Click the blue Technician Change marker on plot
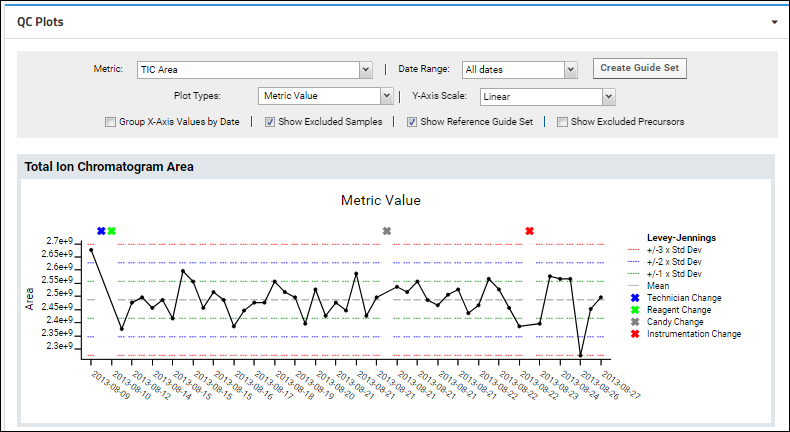This screenshot has width=790, height=432. [101, 231]
